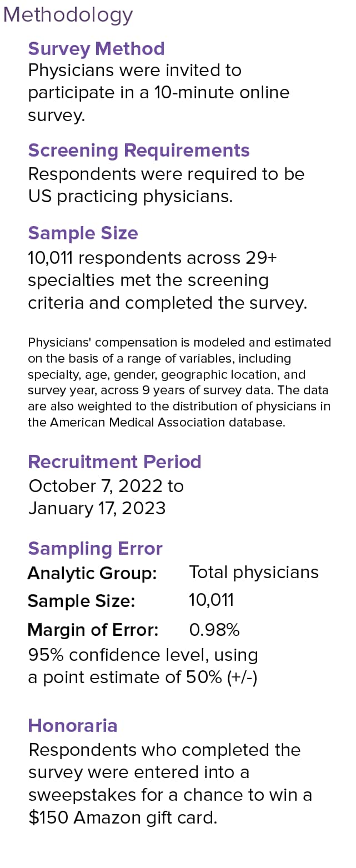This screenshot has width=356, height=868.
Task: Click the October 7, 2022 date range
Action: 106,497
